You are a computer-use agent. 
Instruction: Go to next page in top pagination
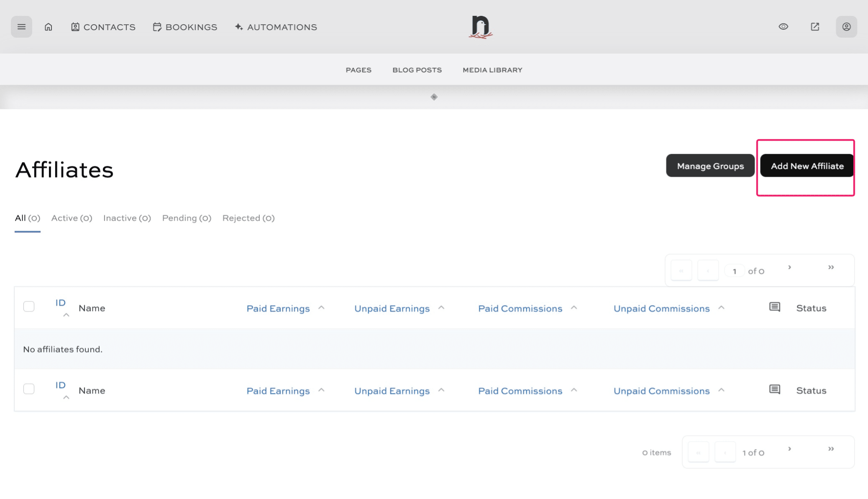click(x=789, y=267)
